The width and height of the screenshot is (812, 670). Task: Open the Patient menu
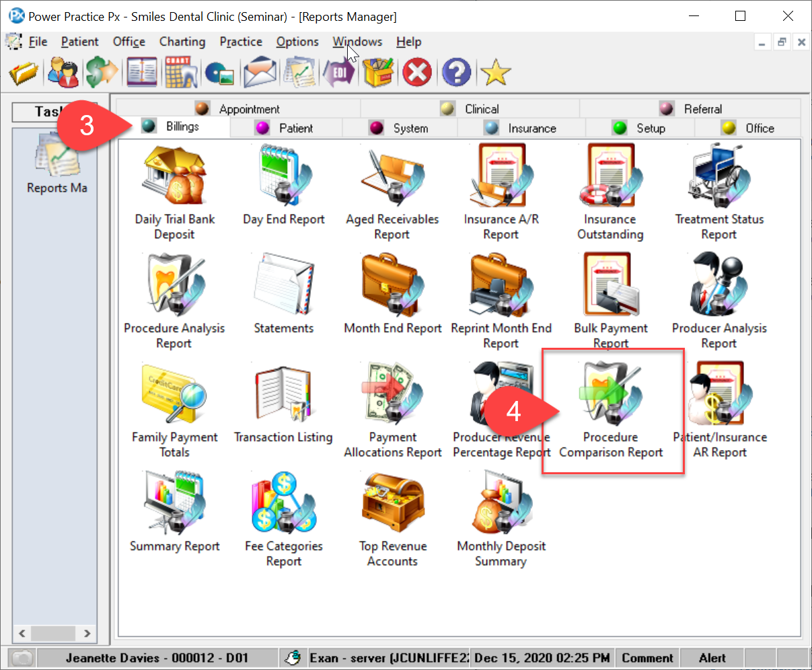[x=79, y=42]
